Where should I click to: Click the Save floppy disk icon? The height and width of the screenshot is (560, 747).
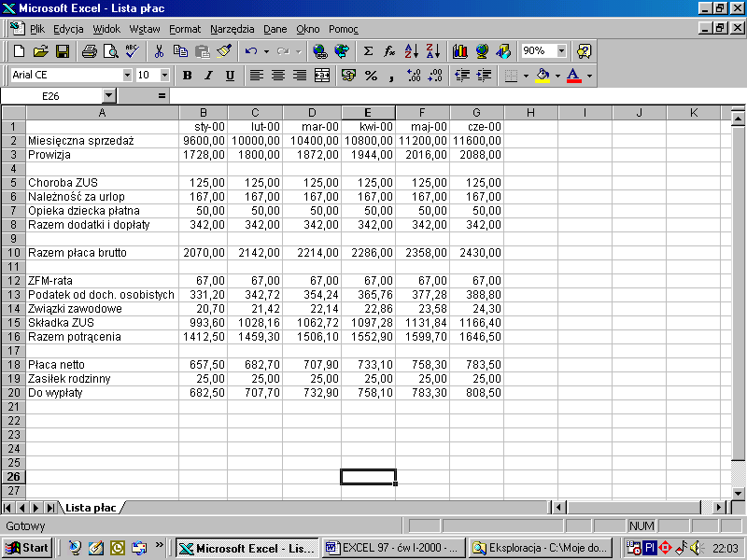63,51
